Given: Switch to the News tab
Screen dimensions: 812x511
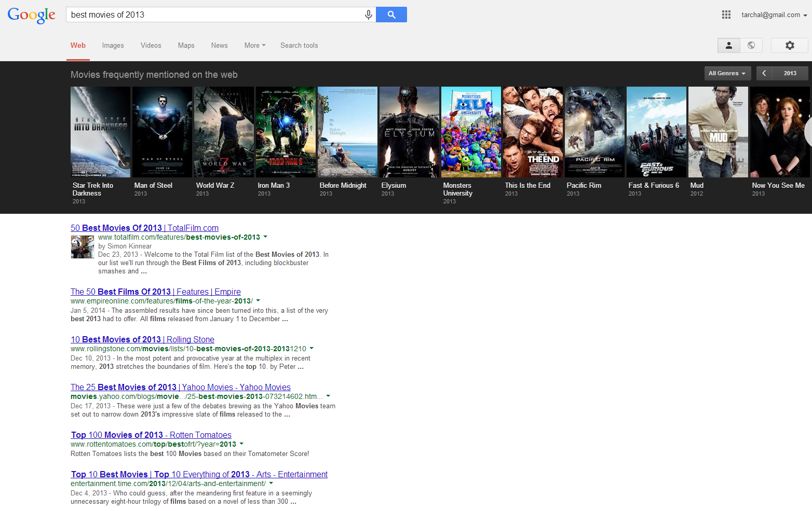Looking at the screenshot, I should tap(219, 46).
